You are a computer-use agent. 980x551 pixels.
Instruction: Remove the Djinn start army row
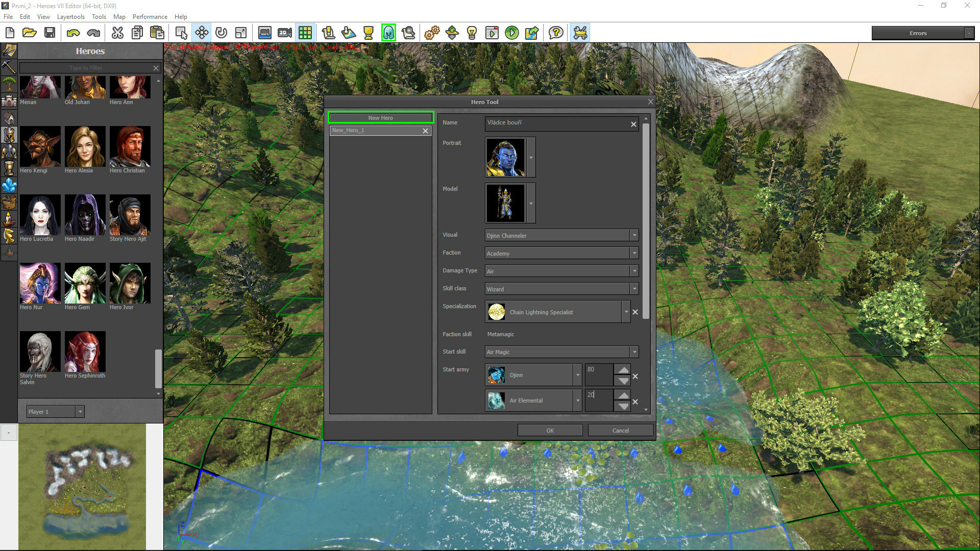coord(635,376)
